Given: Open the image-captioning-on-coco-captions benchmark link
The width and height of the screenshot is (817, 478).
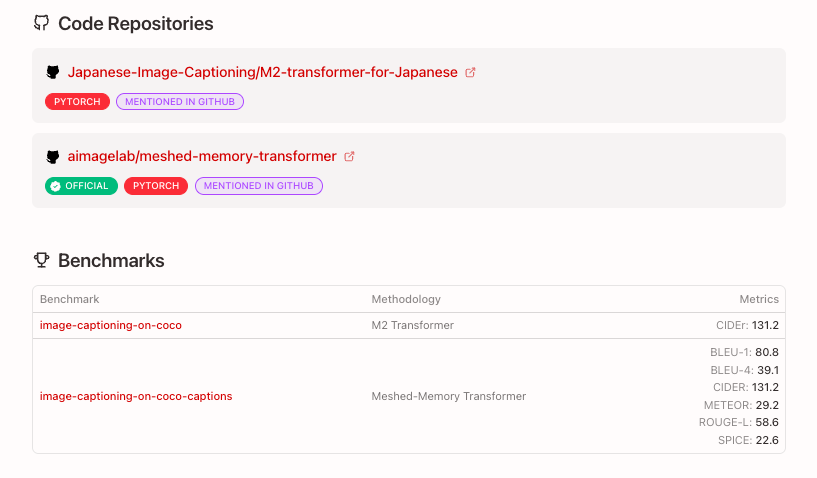Looking at the screenshot, I should click(136, 396).
